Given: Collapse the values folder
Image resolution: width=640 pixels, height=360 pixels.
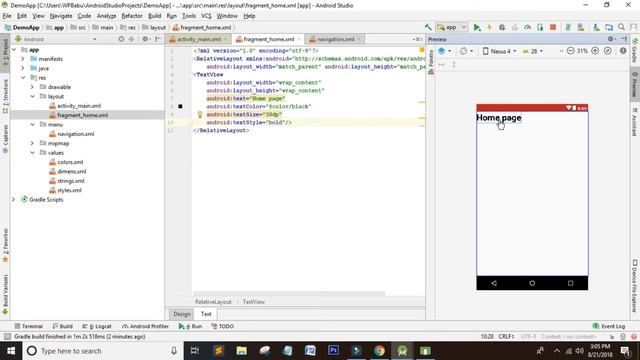Looking at the screenshot, I should coord(32,153).
